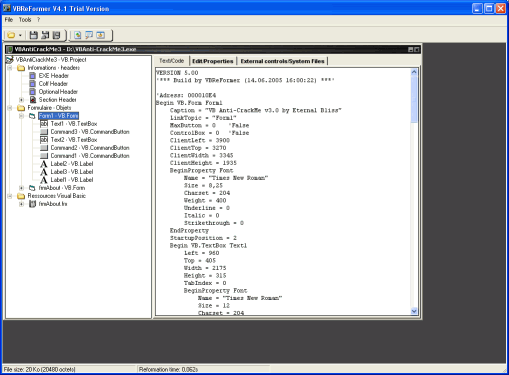Screen dimensions: 509x375
Task: Click the textbox icon beside Text2
Action: (44, 140)
